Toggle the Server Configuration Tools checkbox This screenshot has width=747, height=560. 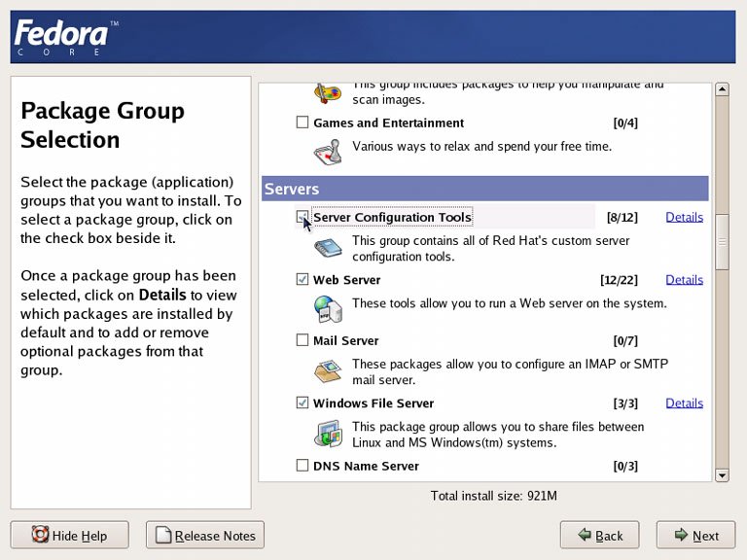pyautogui.click(x=302, y=218)
